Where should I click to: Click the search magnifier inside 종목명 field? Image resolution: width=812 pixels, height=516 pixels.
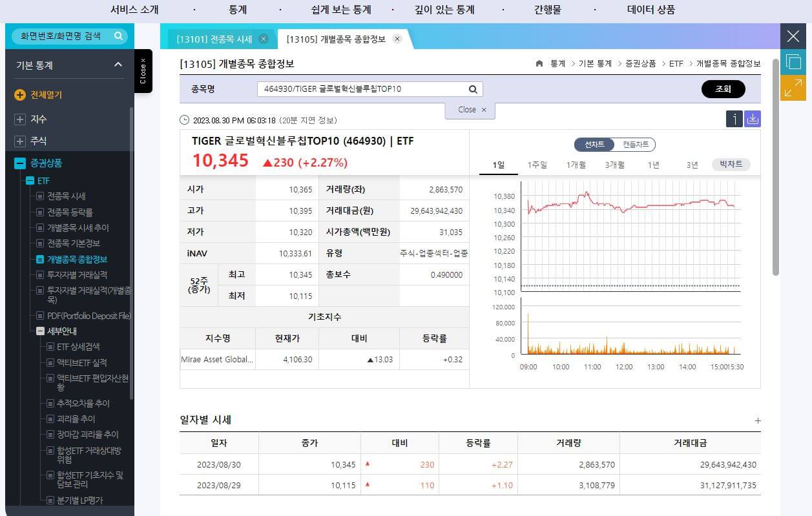point(472,89)
